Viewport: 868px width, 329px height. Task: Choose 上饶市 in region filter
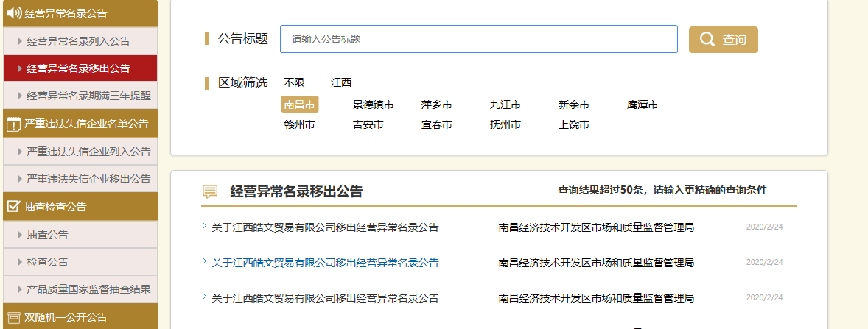(x=574, y=124)
